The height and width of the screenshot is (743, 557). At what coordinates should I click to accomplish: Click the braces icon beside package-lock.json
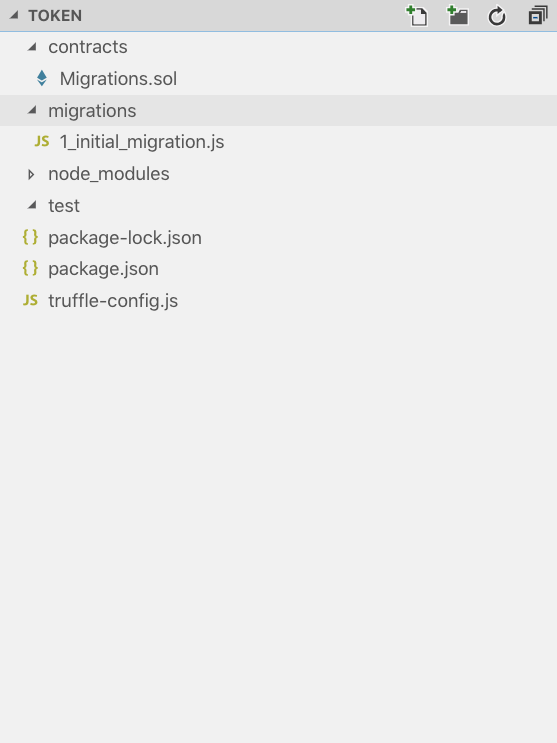(30, 237)
